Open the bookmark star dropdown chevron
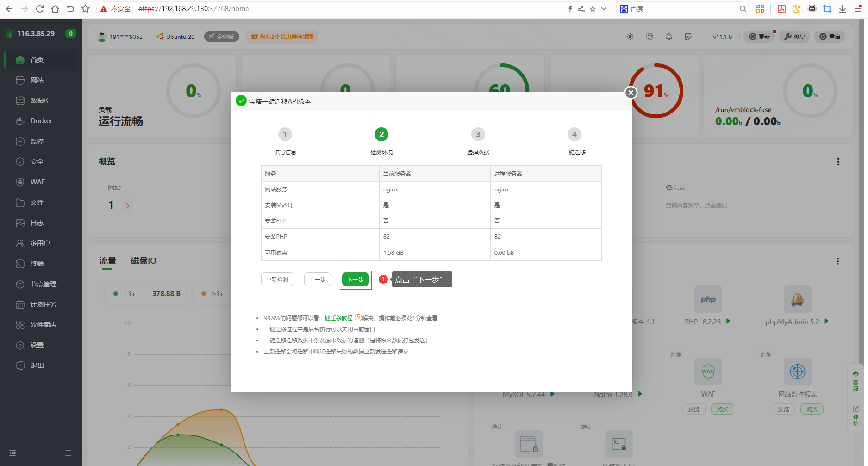868x466 pixels. 603,8
